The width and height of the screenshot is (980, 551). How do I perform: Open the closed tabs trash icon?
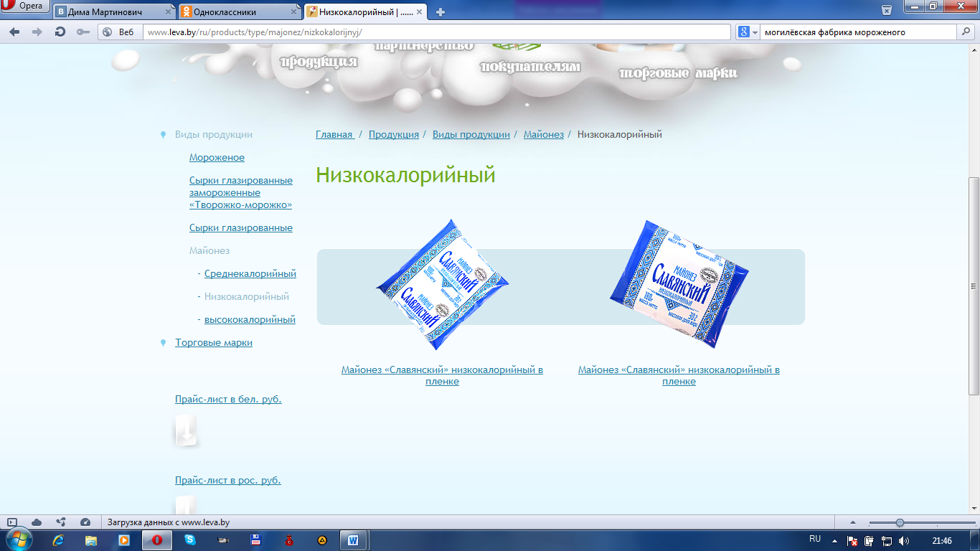[x=887, y=10]
